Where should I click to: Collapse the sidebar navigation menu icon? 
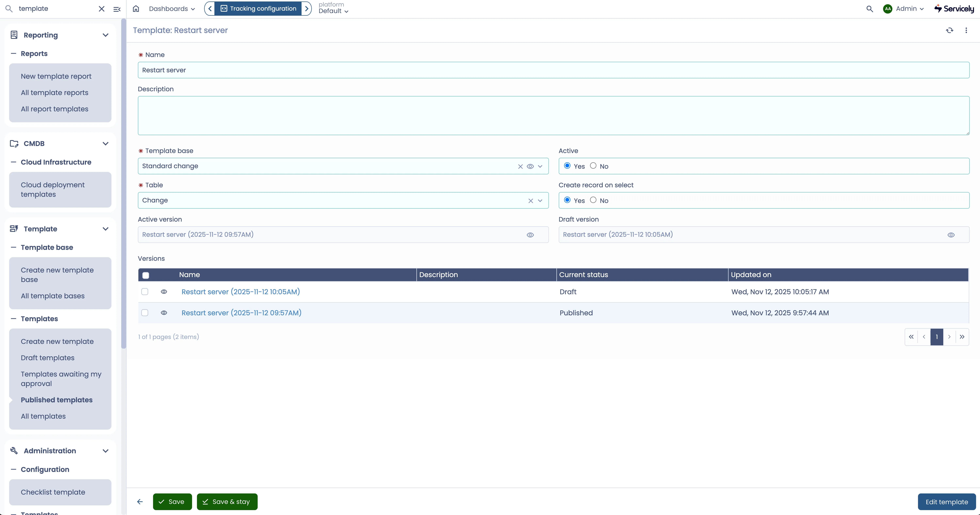pos(117,9)
